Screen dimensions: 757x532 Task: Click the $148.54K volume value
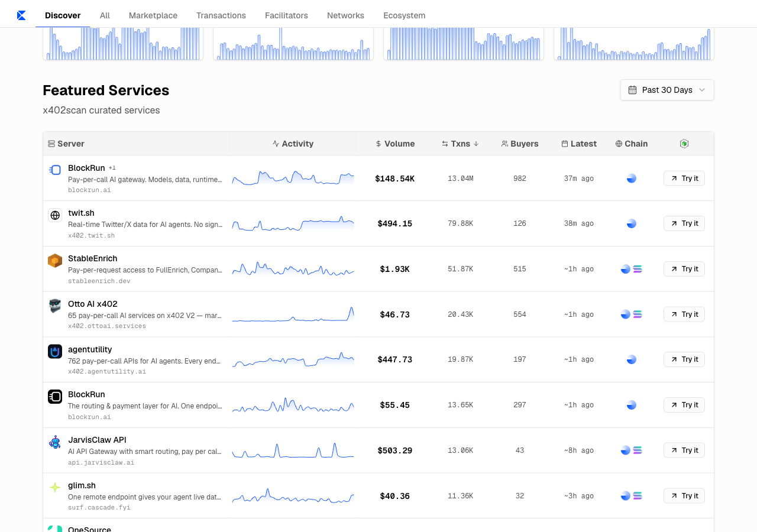point(395,179)
